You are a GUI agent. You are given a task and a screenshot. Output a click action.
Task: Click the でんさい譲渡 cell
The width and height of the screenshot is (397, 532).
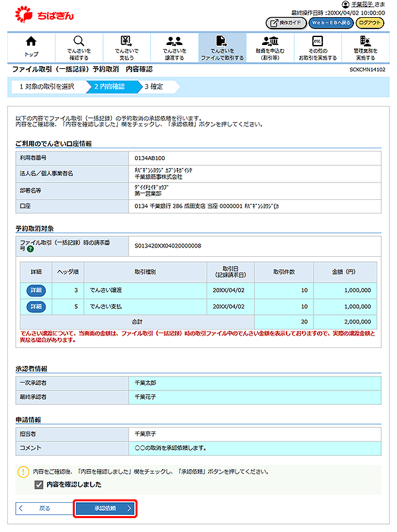coord(145,290)
